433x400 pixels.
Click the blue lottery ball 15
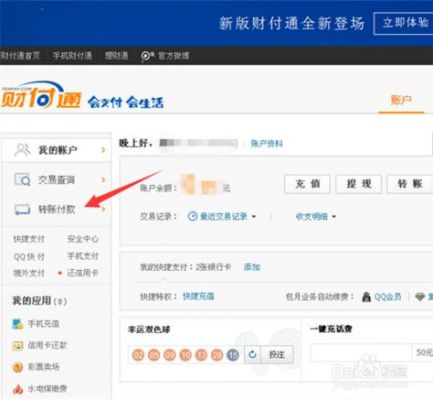233,355
